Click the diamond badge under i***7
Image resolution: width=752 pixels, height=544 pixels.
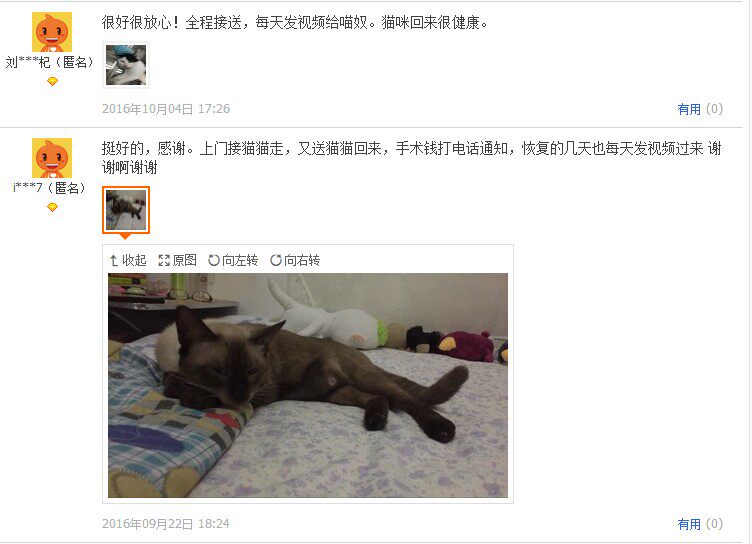coord(52,207)
